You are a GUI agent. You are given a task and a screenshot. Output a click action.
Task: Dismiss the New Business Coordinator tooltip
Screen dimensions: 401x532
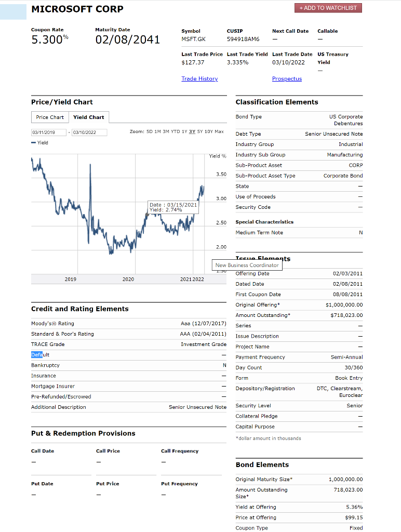[x=247, y=265]
